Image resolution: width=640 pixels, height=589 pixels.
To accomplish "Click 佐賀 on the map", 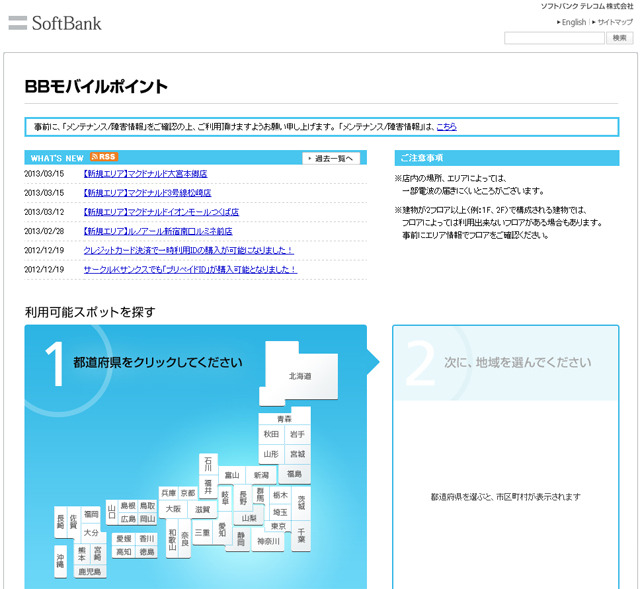I will click(73, 522).
